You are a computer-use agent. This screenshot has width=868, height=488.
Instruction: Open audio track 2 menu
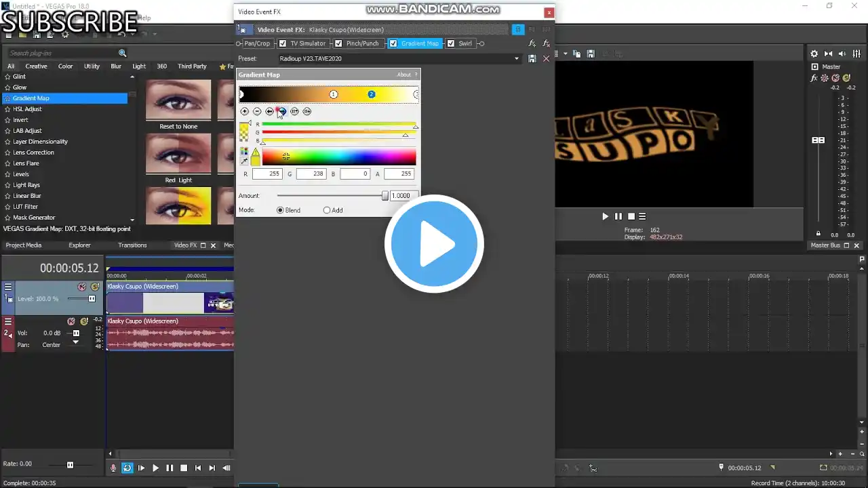point(8,321)
